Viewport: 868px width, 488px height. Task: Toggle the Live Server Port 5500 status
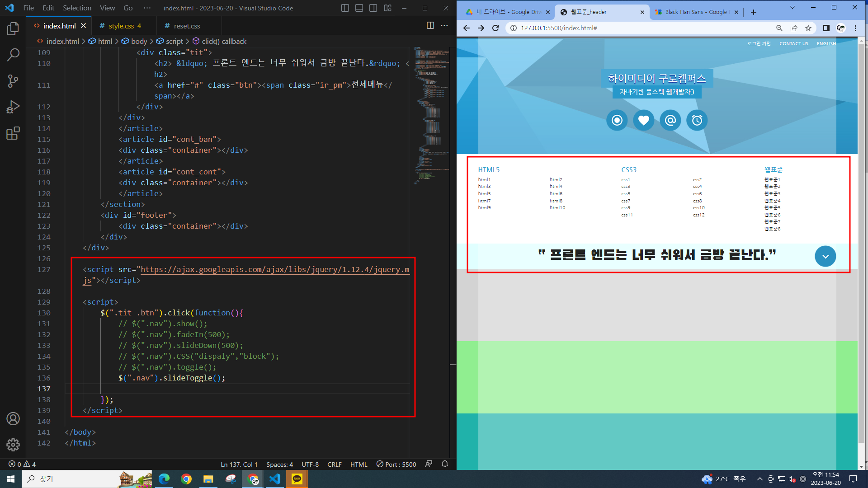[x=396, y=464]
